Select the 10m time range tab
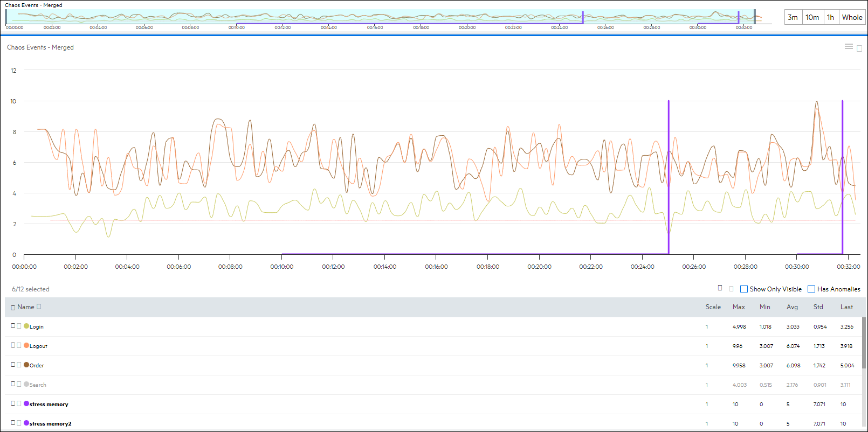The height and width of the screenshot is (432, 868). [812, 17]
